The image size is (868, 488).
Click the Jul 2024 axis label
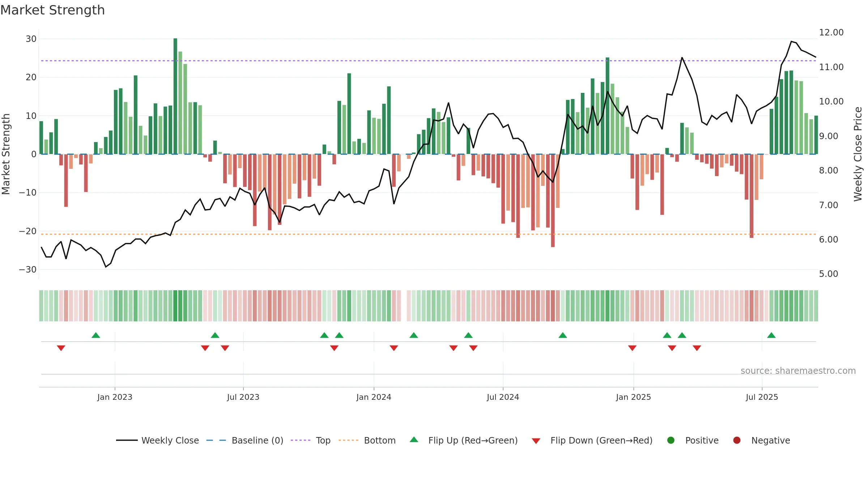[x=503, y=397]
